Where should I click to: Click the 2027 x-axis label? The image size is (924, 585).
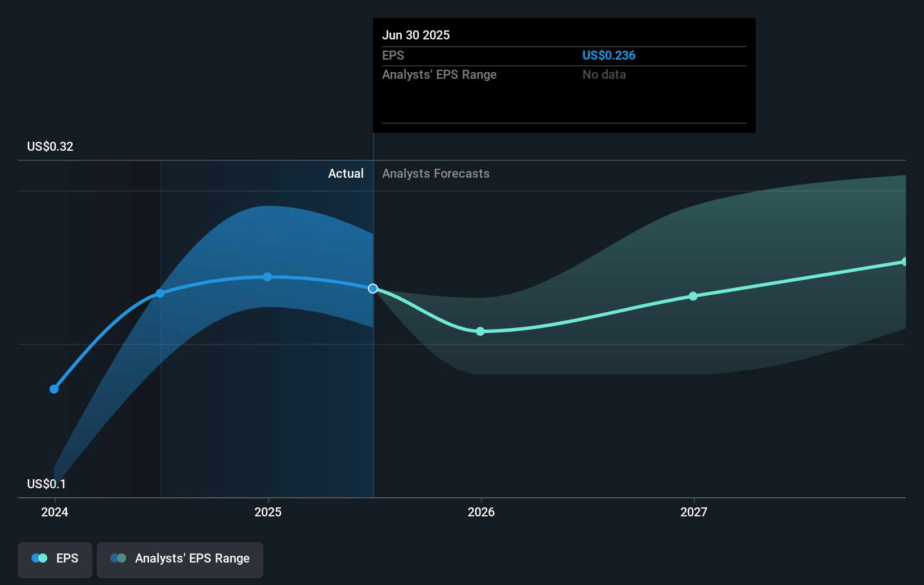(x=694, y=512)
